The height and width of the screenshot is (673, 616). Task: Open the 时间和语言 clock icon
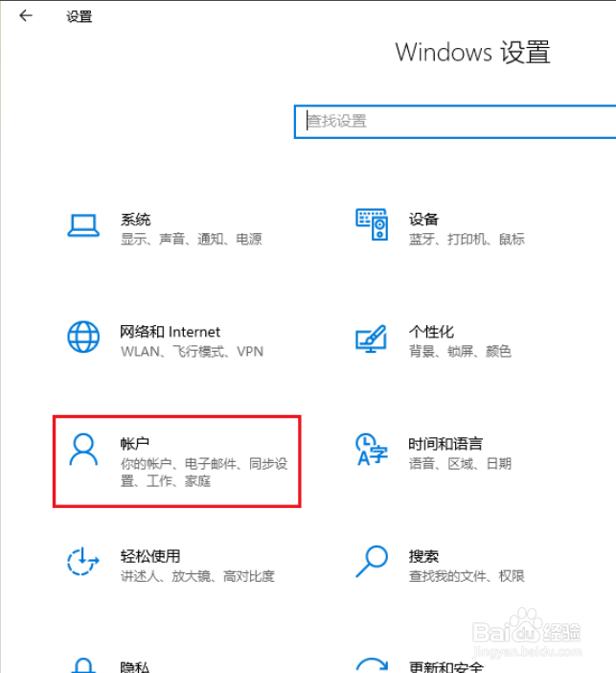pyautogui.click(x=372, y=450)
